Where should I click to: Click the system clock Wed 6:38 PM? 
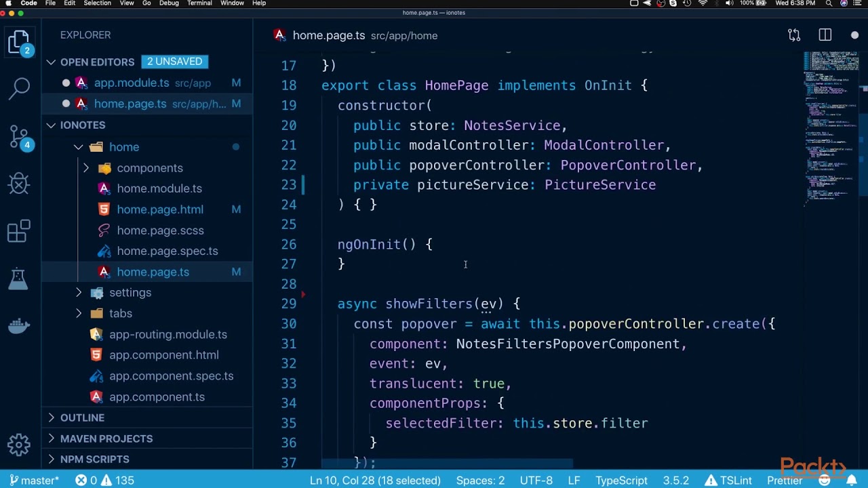(x=795, y=3)
